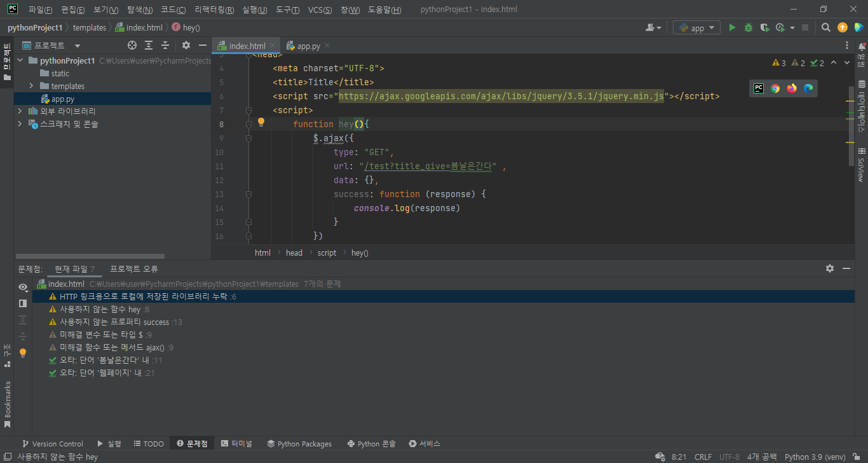Close the app.py editor tab
Screen dimensions: 868x463
[x=327, y=45]
